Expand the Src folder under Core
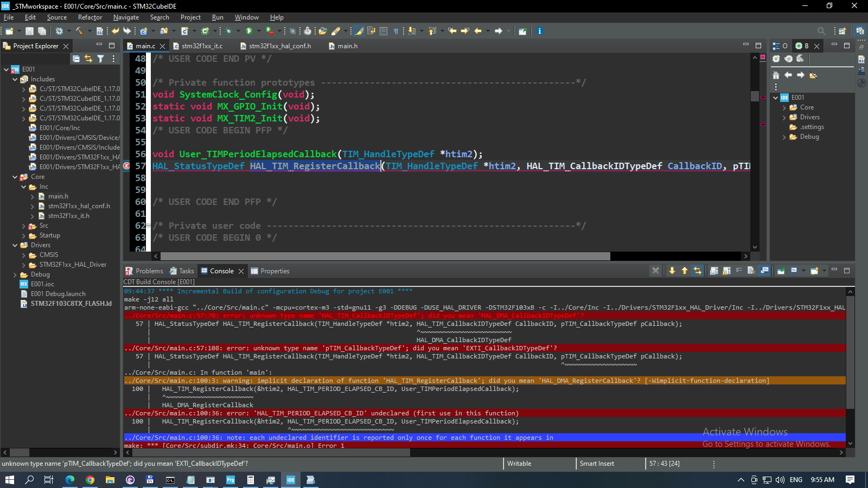 click(x=24, y=226)
